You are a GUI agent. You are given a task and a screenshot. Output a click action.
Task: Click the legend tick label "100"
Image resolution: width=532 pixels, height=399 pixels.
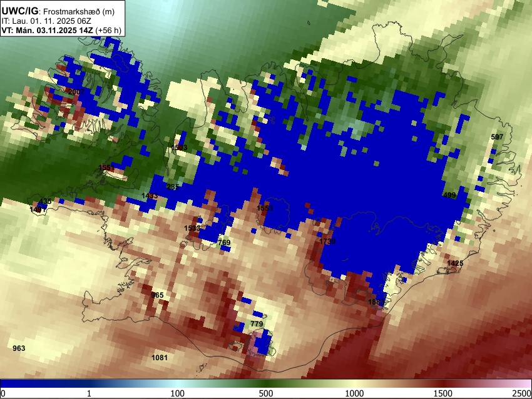pos(178,393)
